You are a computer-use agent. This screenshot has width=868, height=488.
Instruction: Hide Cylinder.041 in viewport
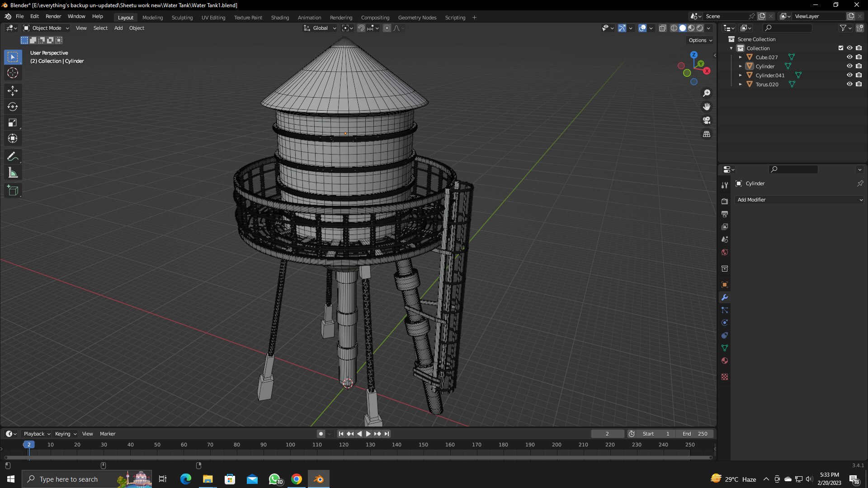[x=849, y=75]
